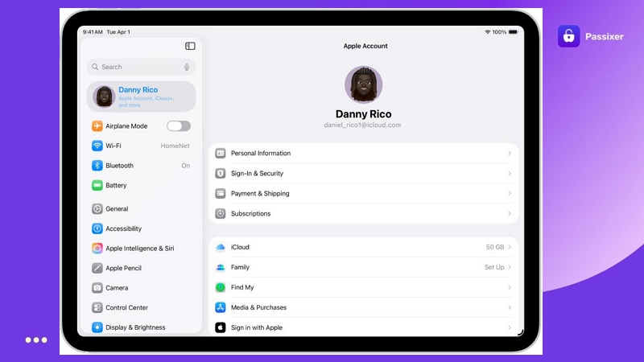644x362 pixels.
Task: Click the Payment & Shipping card icon
Action: point(220,193)
